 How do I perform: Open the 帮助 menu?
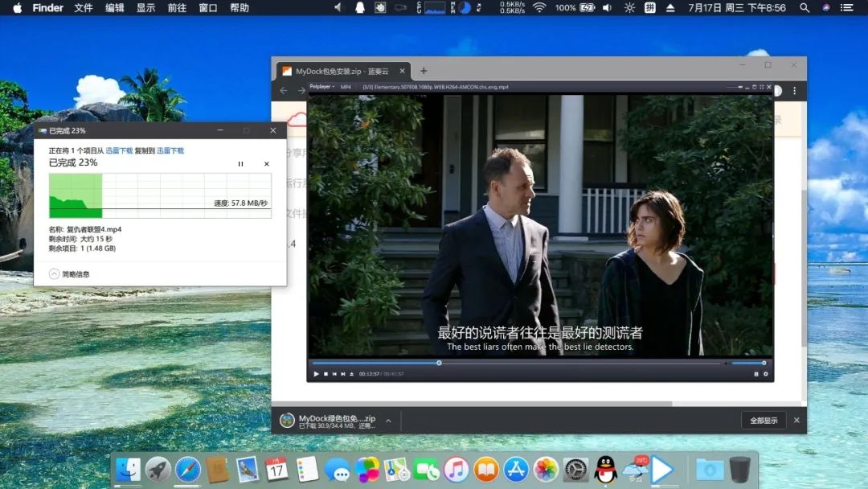[x=240, y=8]
